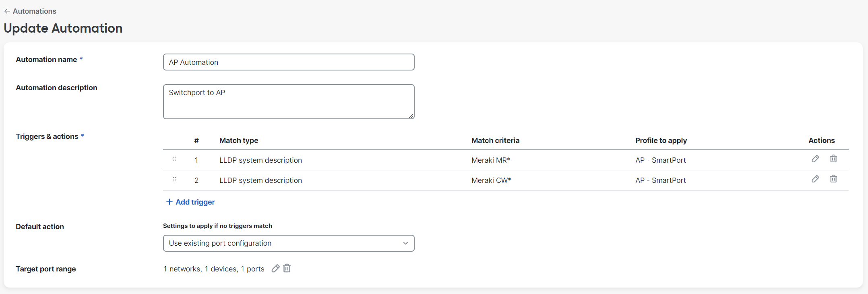Focus the Automation description text area
The height and width of the screenshot is (294, 868).
(x=288, y=101)
